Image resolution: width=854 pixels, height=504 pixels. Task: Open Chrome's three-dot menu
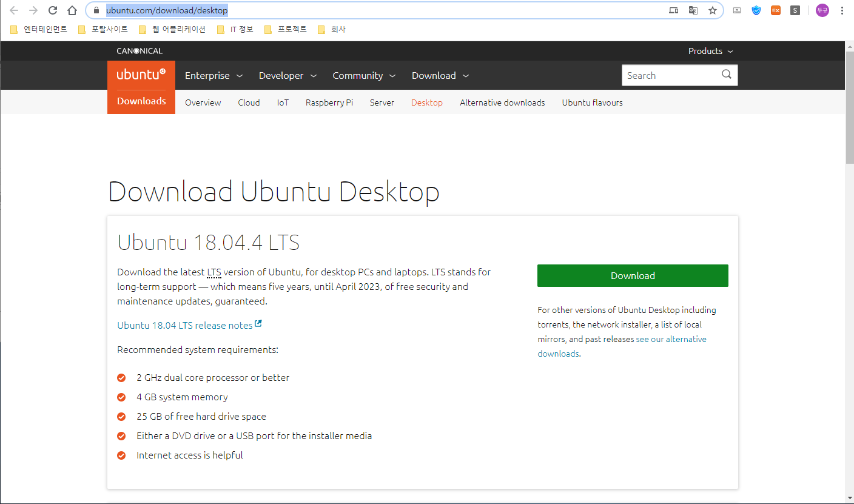pyautogui.click(x=842, y=10)
